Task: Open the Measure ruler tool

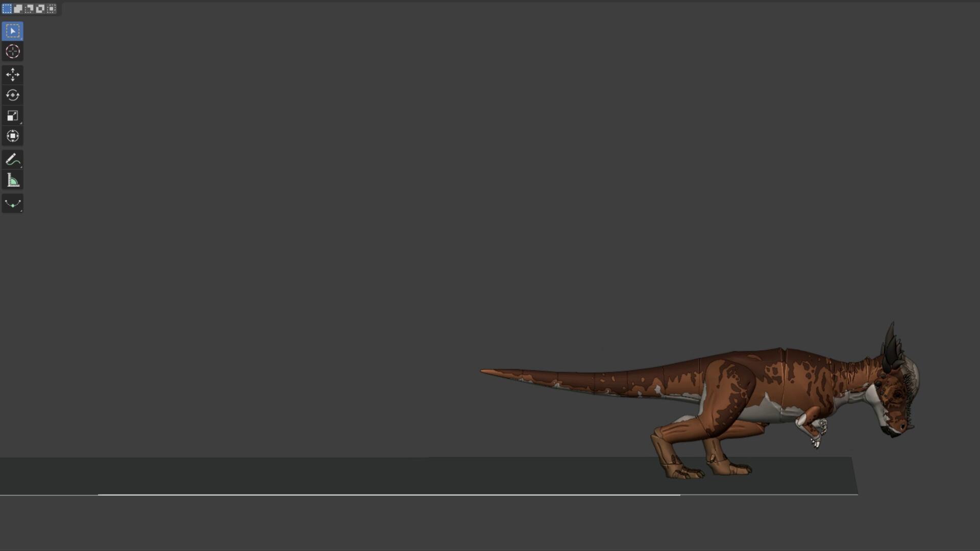Action: (x=12, y=180)
